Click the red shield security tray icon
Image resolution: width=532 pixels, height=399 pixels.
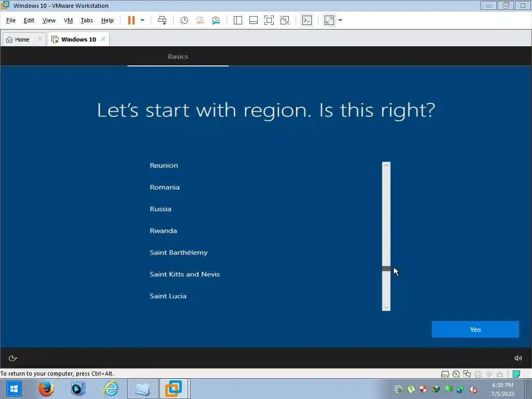tap(423, 389)
